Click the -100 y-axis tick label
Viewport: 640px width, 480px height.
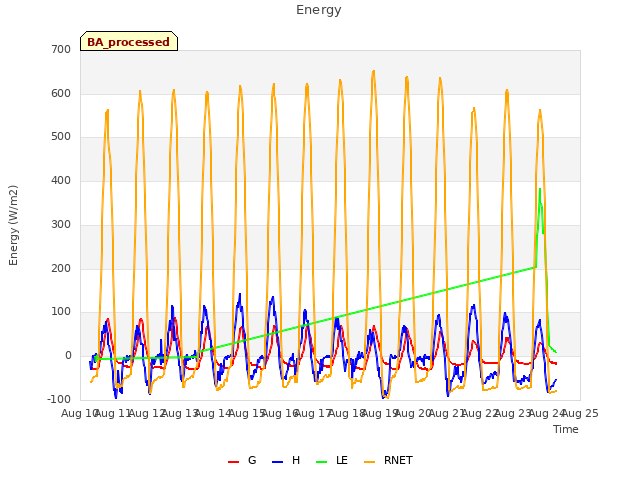(x=59, y=399)
